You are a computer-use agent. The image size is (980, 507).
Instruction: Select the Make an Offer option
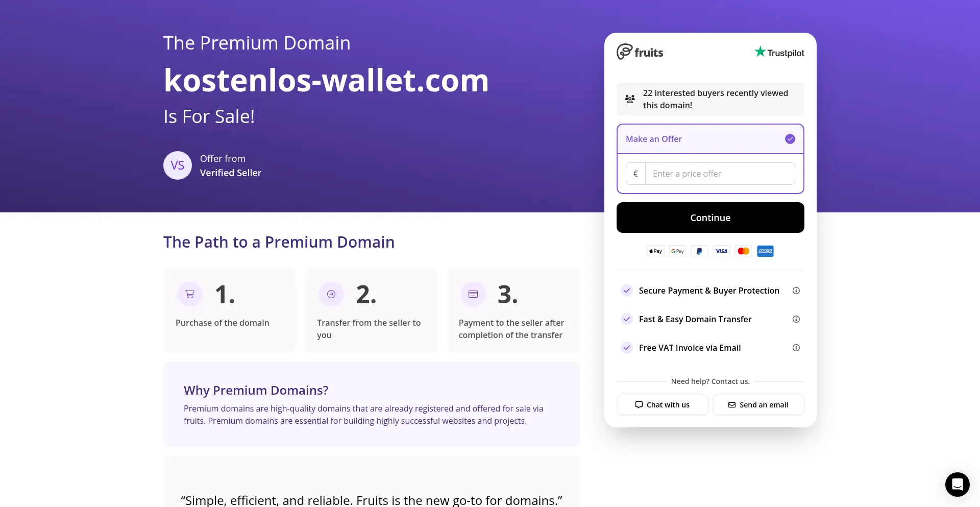(x=710, y=139)
